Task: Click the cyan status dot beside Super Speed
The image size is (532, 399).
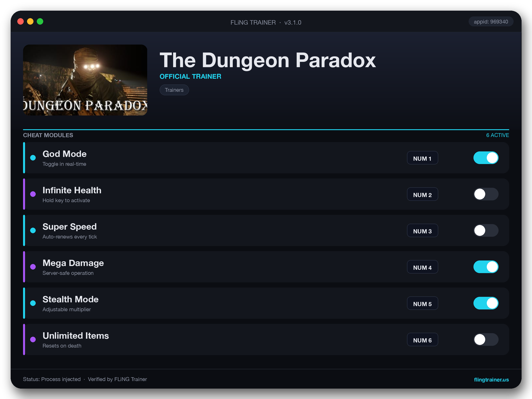Action: coord(33,230)
